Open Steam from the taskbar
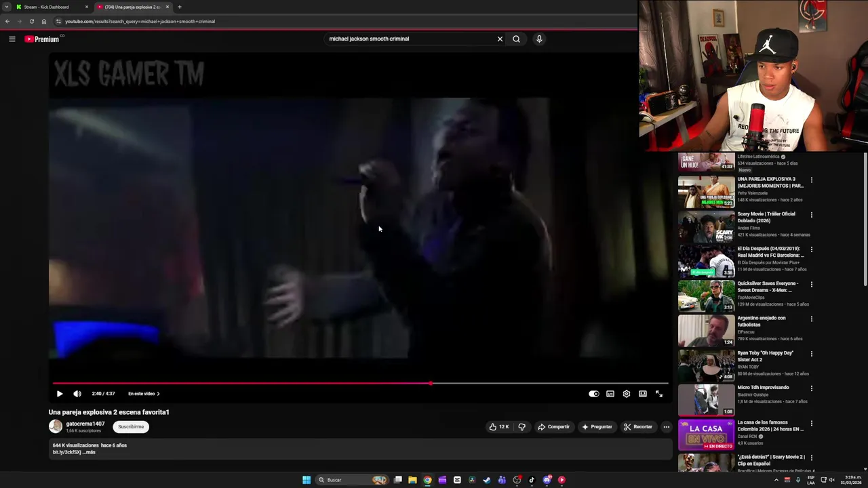 click(487, 480)
